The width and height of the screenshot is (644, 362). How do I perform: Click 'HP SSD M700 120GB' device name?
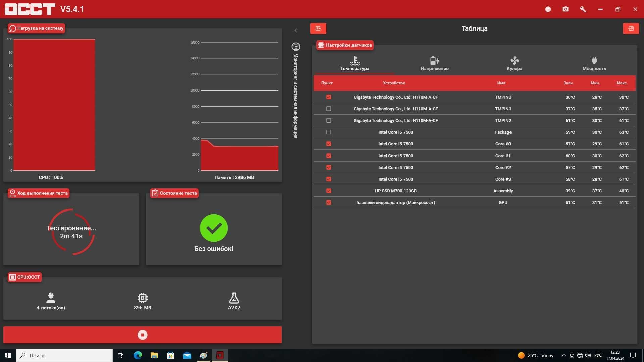point(396,191)
